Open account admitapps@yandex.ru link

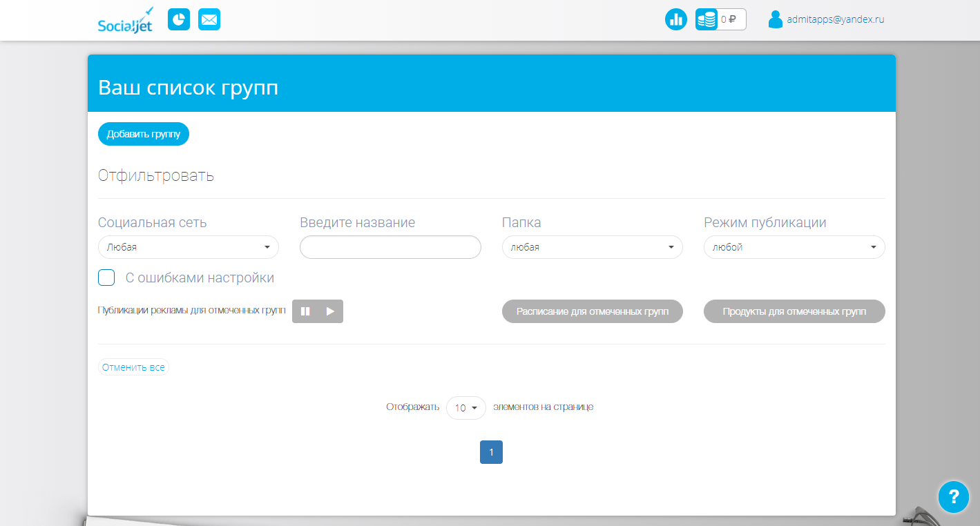836,19
